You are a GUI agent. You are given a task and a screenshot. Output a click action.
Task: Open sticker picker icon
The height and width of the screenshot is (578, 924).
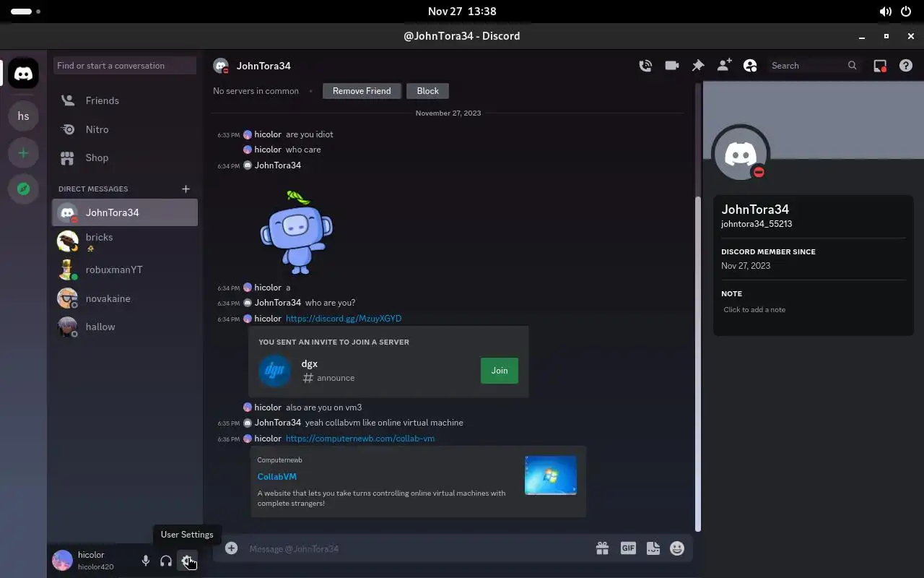(x=653, y=548)
